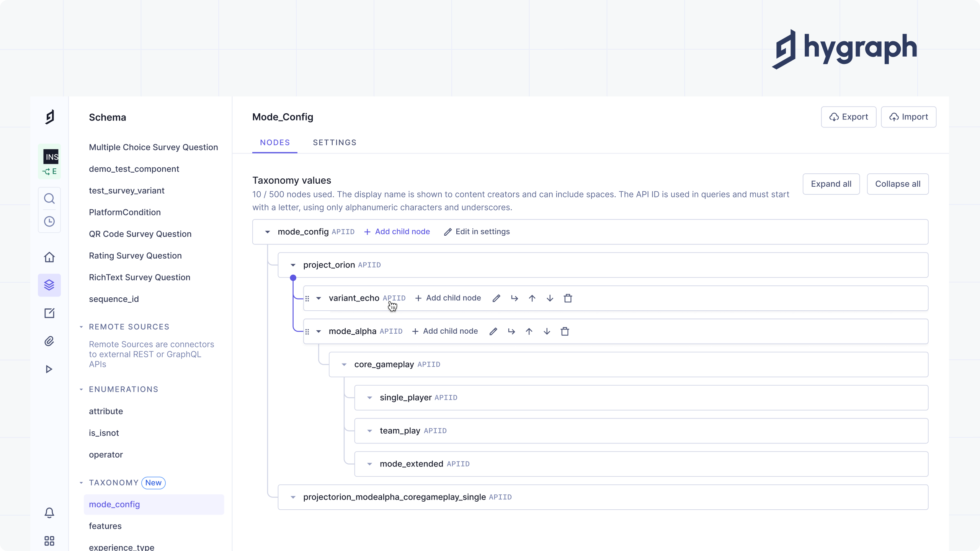Select features taxonomy in sidebar
Viewport: 980px width, 551px height.
(x=105, y=526)
